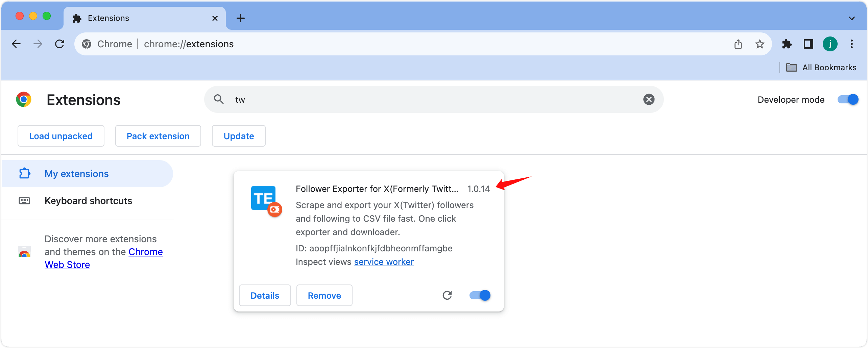Click the chrome://extensions address bar
868x348 pixels.
423,44
